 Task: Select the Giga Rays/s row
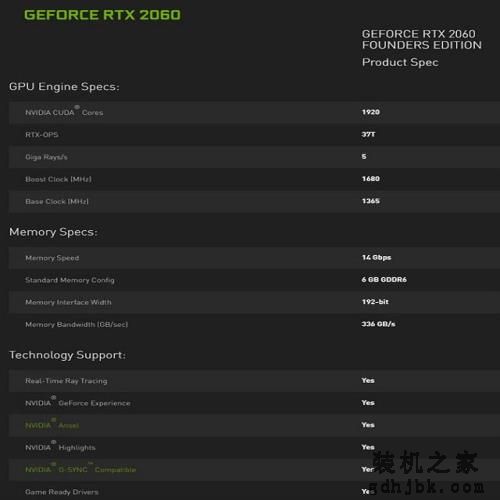point(254,157)
